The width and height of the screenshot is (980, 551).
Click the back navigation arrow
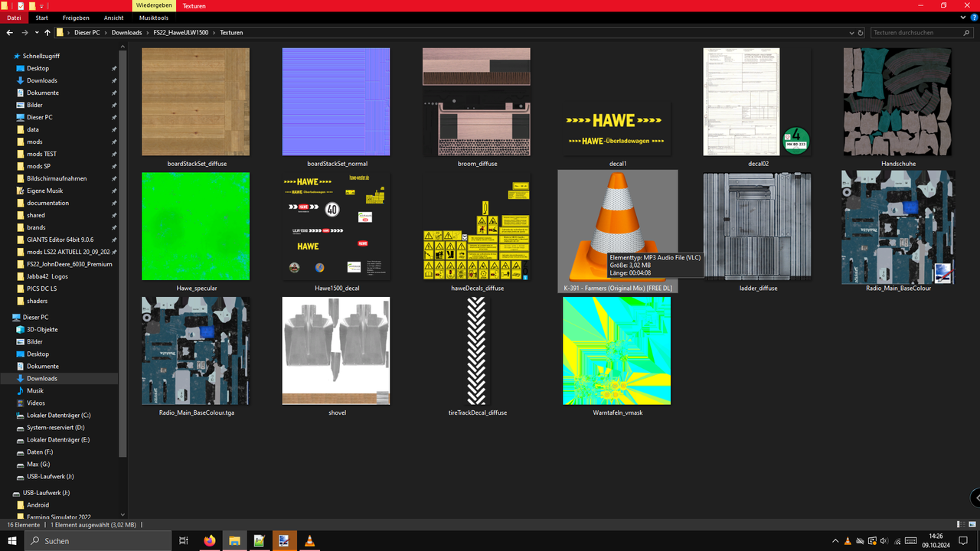click(9, 33)
